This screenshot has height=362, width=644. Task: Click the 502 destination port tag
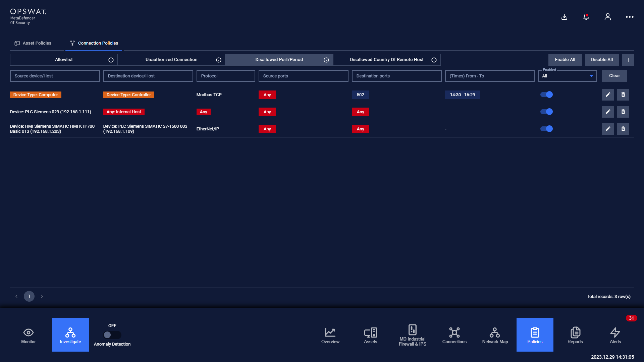(361, 95)
